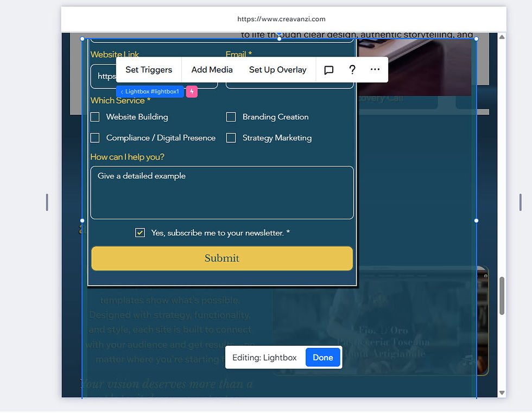Click the help question mark icon
The width and height of the screenshot is (532, 413).
(x=352, y=69)
